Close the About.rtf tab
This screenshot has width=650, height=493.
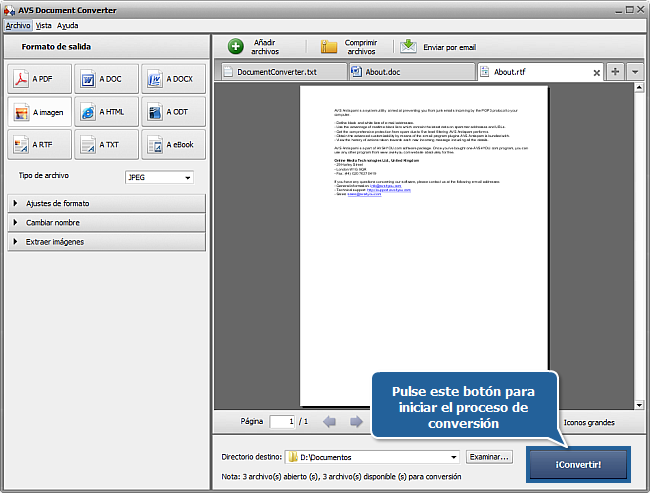click(x=597, y=73)
